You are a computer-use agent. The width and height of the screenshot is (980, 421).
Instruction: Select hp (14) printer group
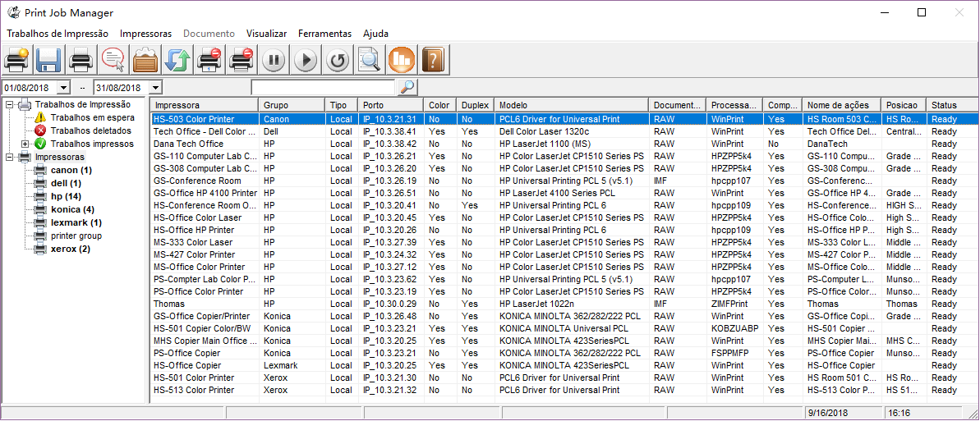[66, 196]
